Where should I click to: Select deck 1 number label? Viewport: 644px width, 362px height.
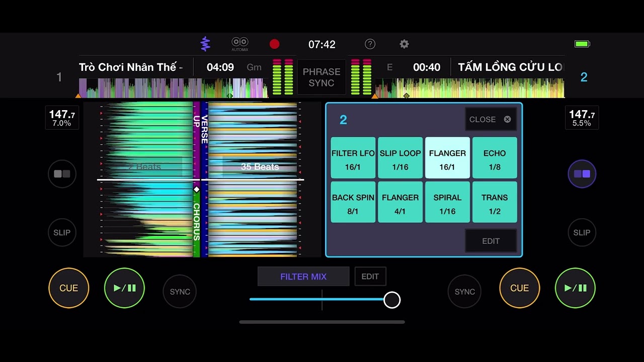pyautogui.click(x=59, y=77)
